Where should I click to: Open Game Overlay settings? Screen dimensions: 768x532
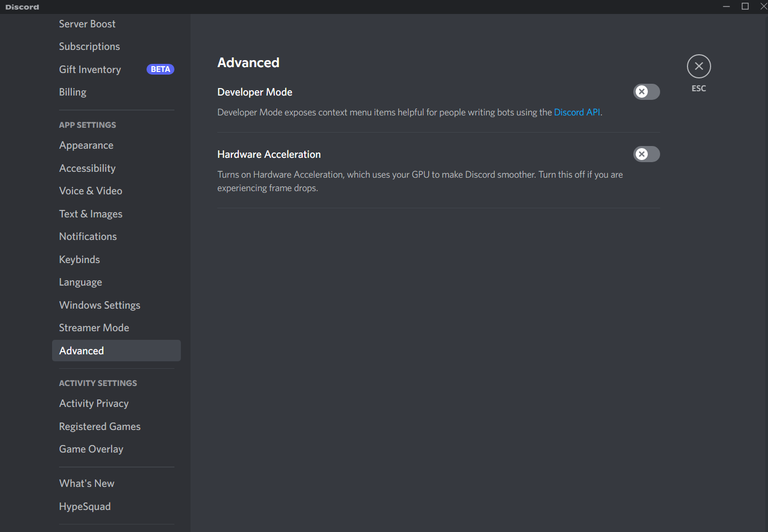pos(91,449)
